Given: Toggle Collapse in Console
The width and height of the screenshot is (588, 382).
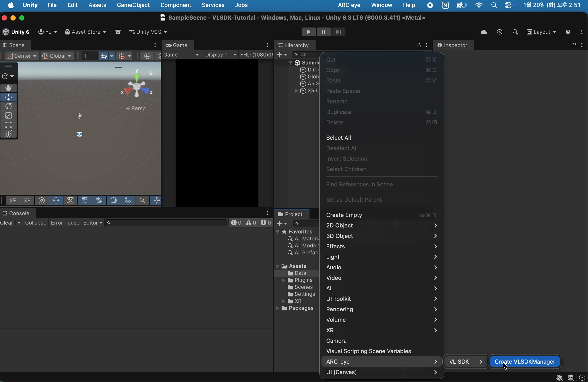Looking at the screenshot, I should point(36,223).
